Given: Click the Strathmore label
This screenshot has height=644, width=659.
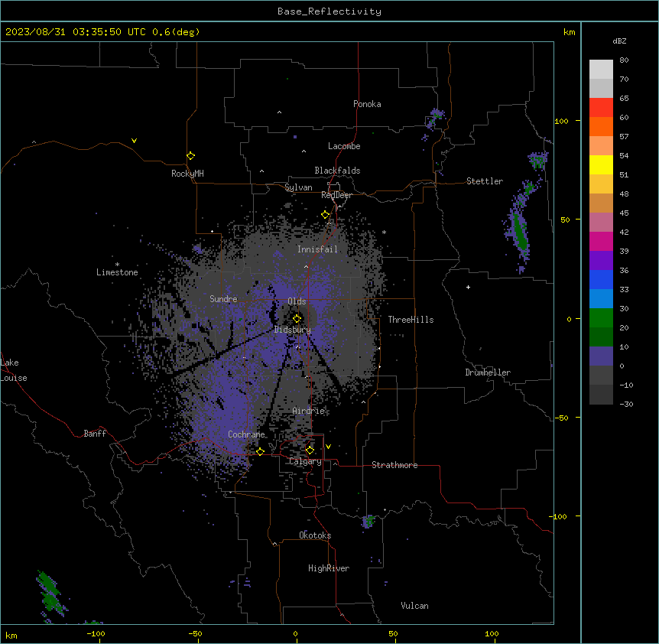Looking at the screenshot, I should 394,465.
